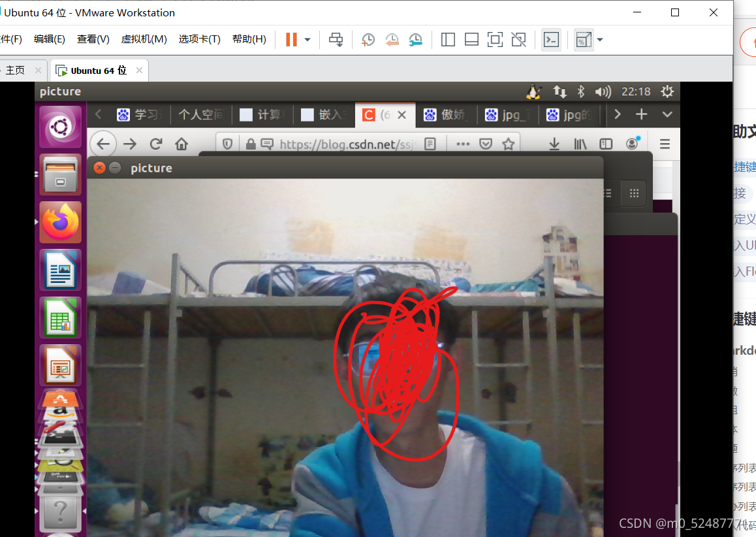Open the system gear menu in the Ubuntu panel
This screenshot has width=756, height=537.
pos(667,91)
